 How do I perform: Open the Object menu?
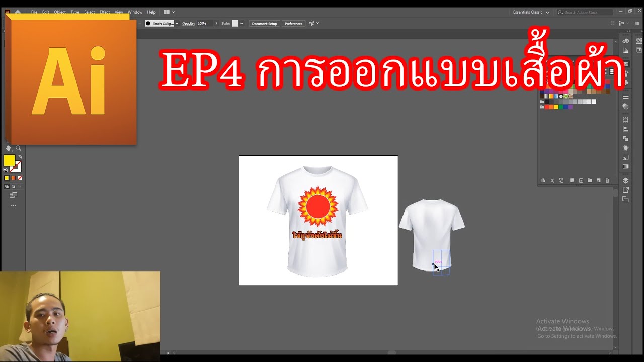coord(60,12)
